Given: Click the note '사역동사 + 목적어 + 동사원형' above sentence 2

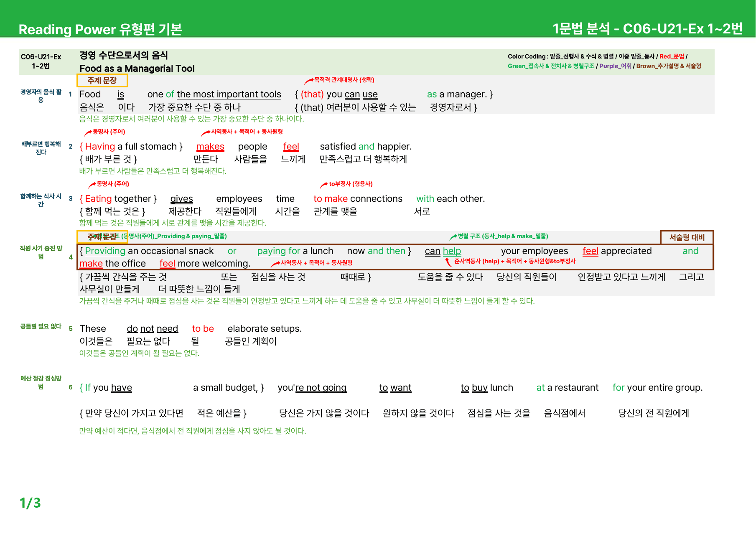Looking at the screenshot, I should click(x=247, y=132).
